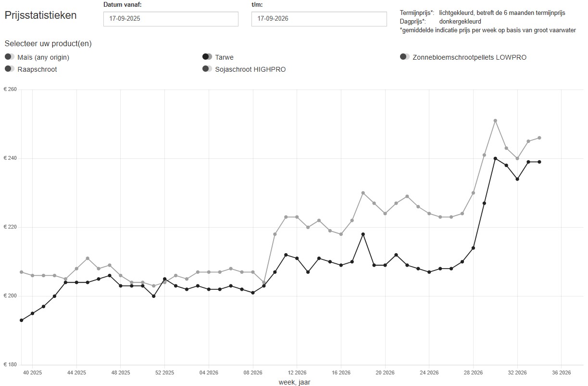Click the last black data point at €239
Screen dimensions: 588x386
tap(539, 162)
